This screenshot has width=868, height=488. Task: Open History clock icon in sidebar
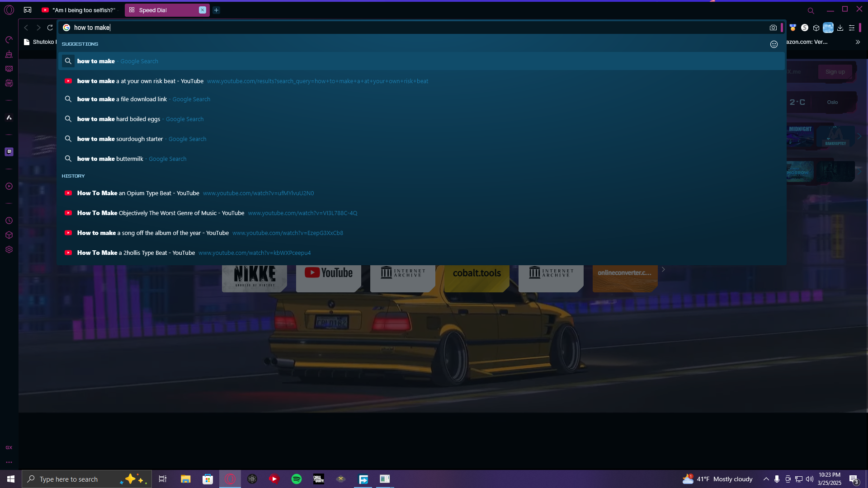(9, 221)
